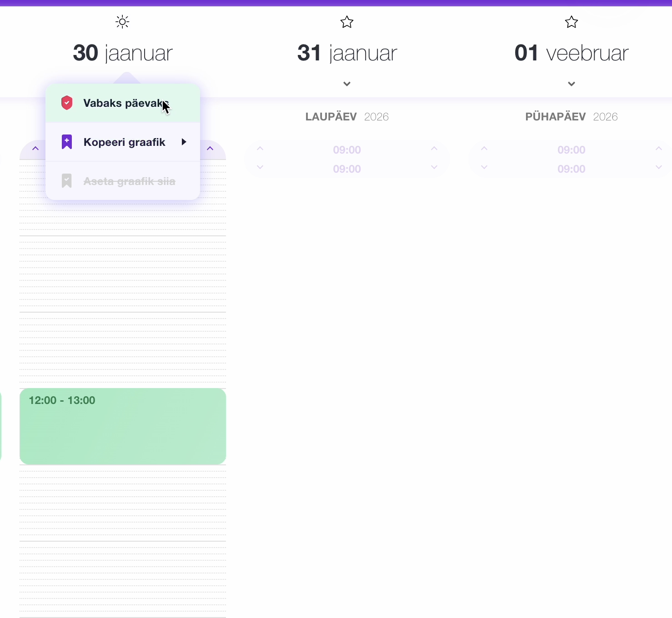Decrease Sunday end minutes with right down arrow
This screenshot has width=672, height=618.
pos(659,167)
